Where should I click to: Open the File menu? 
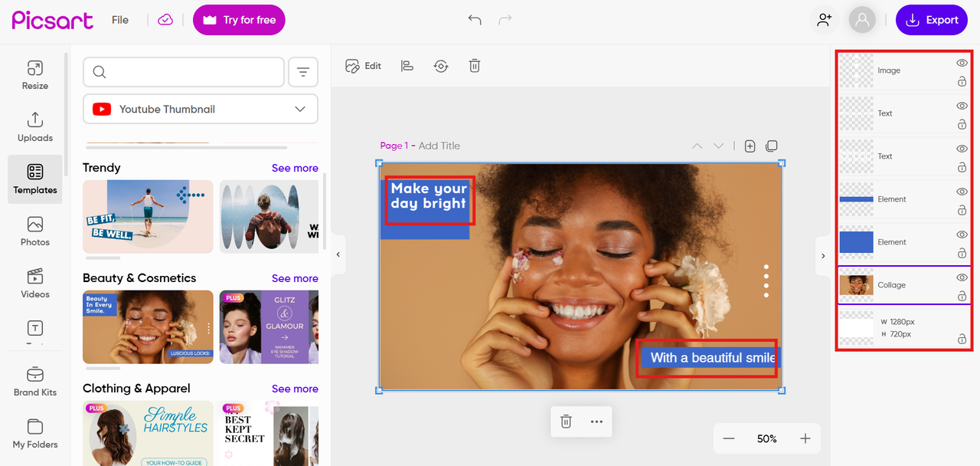tap(120, 20)
